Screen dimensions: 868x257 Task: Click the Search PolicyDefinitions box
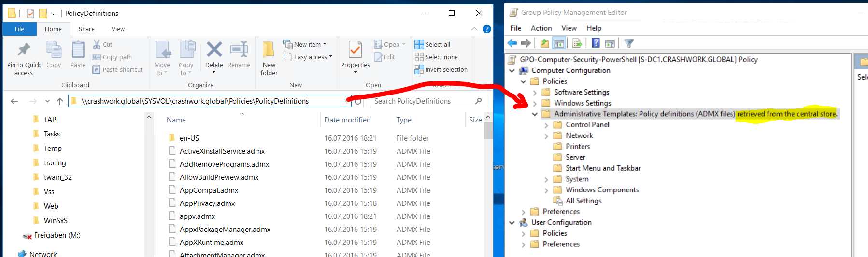(x=428, y=101)
